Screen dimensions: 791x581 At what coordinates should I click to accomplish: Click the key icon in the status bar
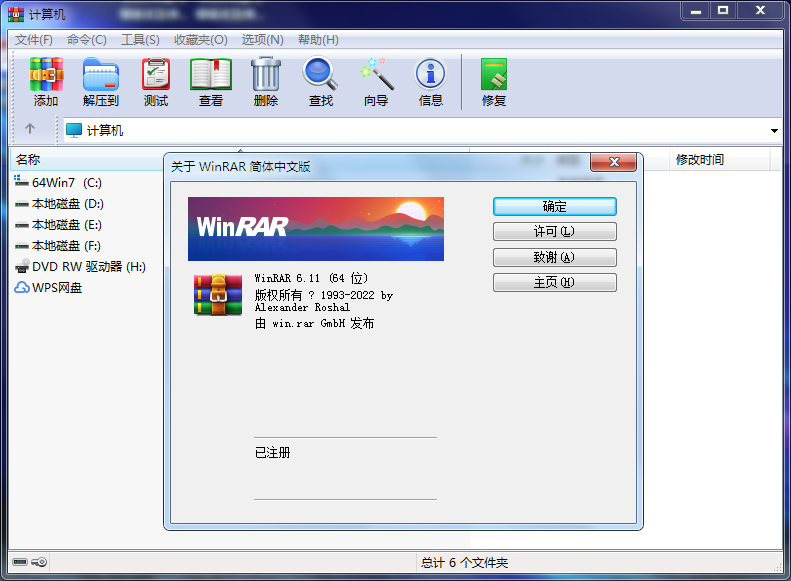click(x=39, y=562)
